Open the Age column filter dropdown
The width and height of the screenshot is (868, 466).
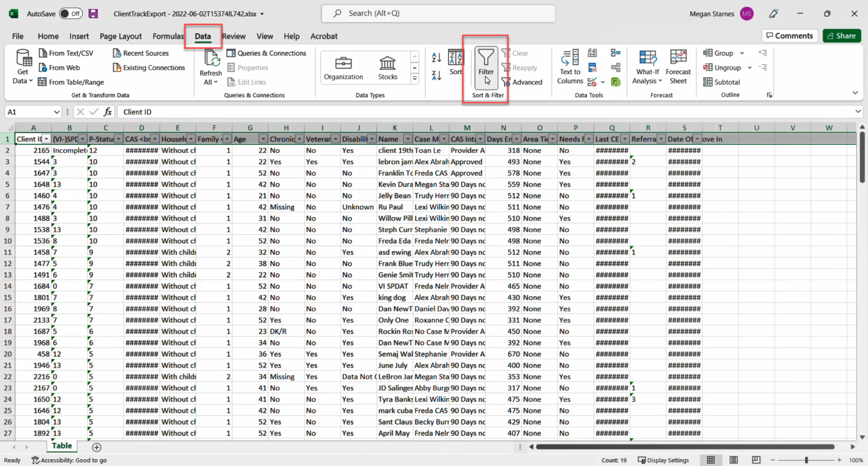262,139
